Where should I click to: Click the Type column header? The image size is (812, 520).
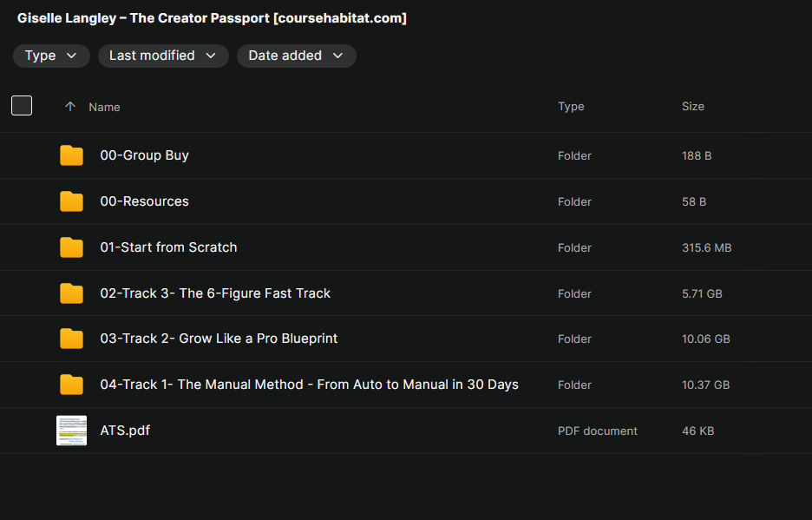[571, 107]
